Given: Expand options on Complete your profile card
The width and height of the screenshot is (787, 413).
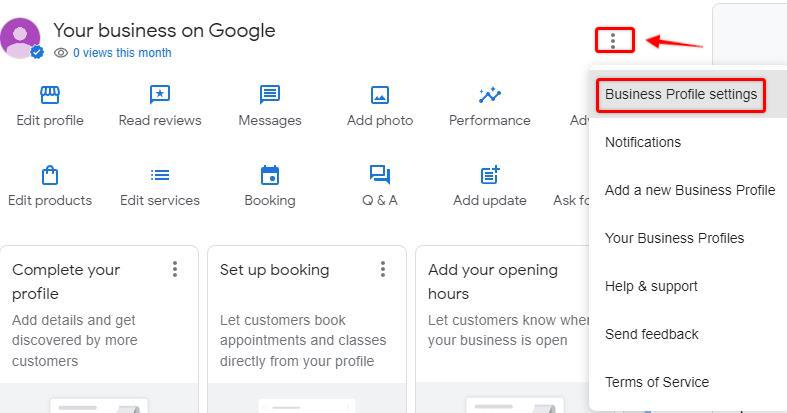Looking at the screenshot, I should click(175, 269).
